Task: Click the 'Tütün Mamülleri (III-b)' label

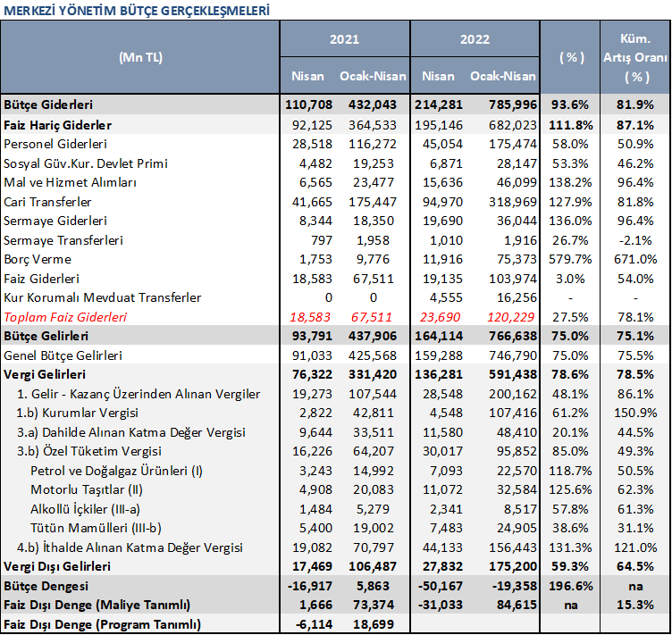Action: pos(96,528)
